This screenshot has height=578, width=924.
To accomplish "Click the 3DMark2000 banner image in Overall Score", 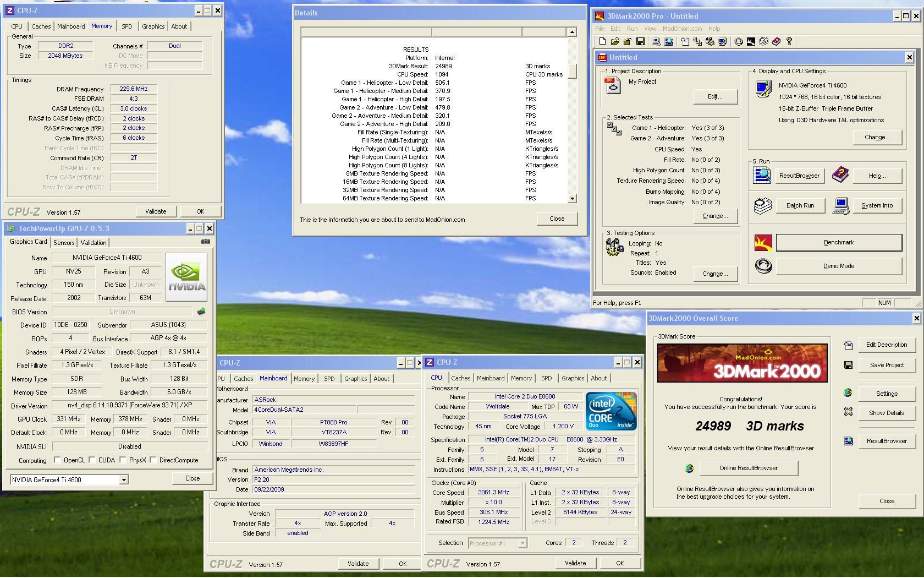I will 742,363.
